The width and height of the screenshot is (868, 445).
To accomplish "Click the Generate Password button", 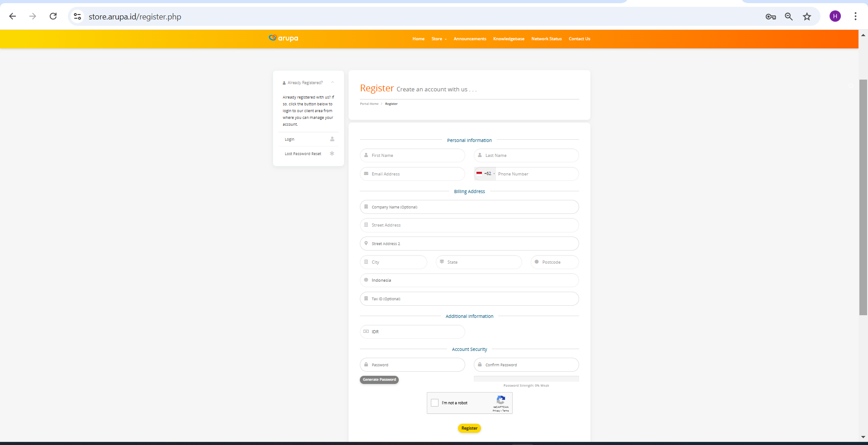I will click(x=379, y=379).
